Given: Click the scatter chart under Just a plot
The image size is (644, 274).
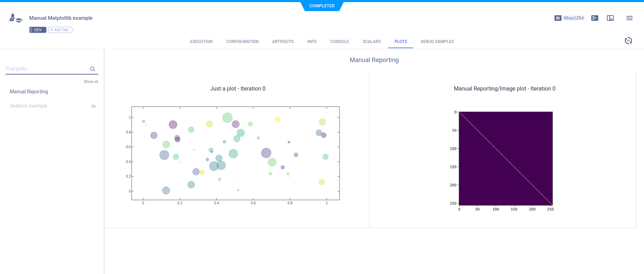Looking at the screenshot, I should click(235, 153).
